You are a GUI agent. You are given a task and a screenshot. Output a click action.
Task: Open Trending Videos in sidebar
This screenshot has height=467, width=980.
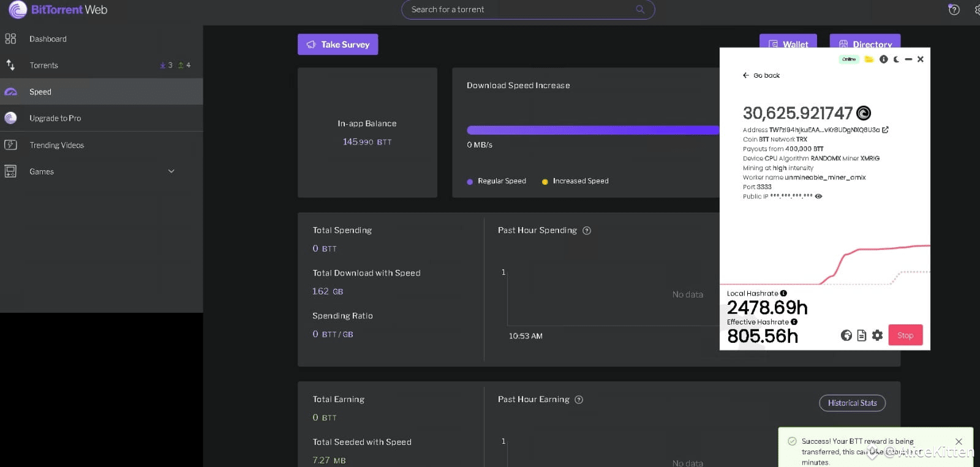[101, 145]
